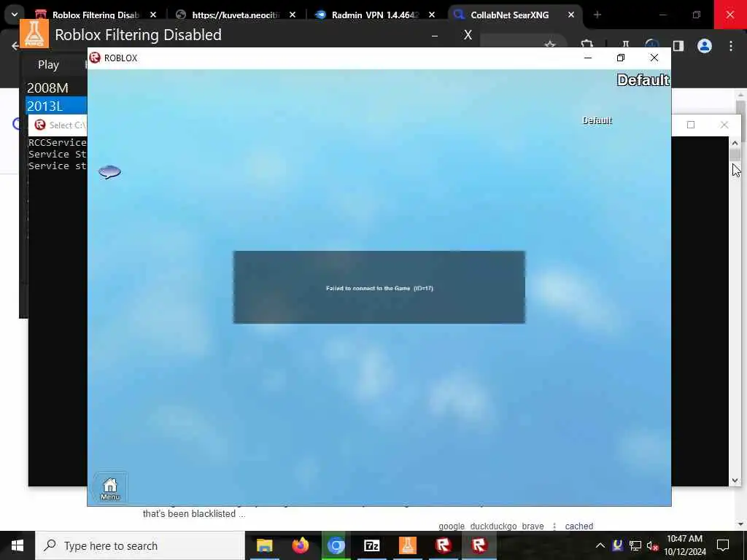Close the Radmin VPN tab
747x560 pixels.
point(432,15)
